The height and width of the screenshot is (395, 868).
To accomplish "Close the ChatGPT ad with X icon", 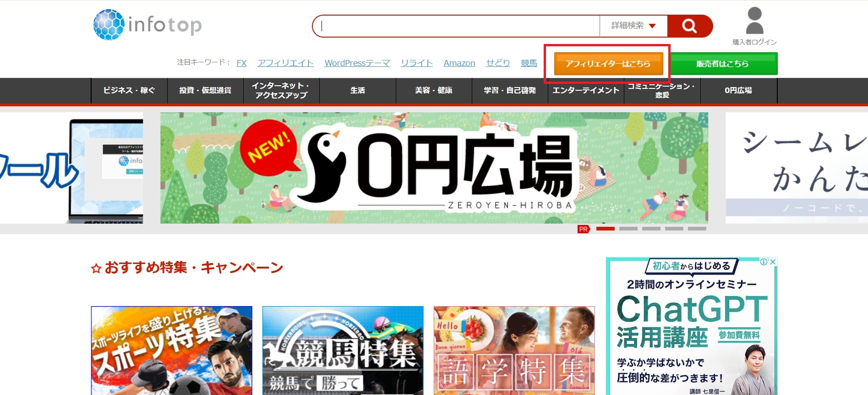I will [773, 262].
